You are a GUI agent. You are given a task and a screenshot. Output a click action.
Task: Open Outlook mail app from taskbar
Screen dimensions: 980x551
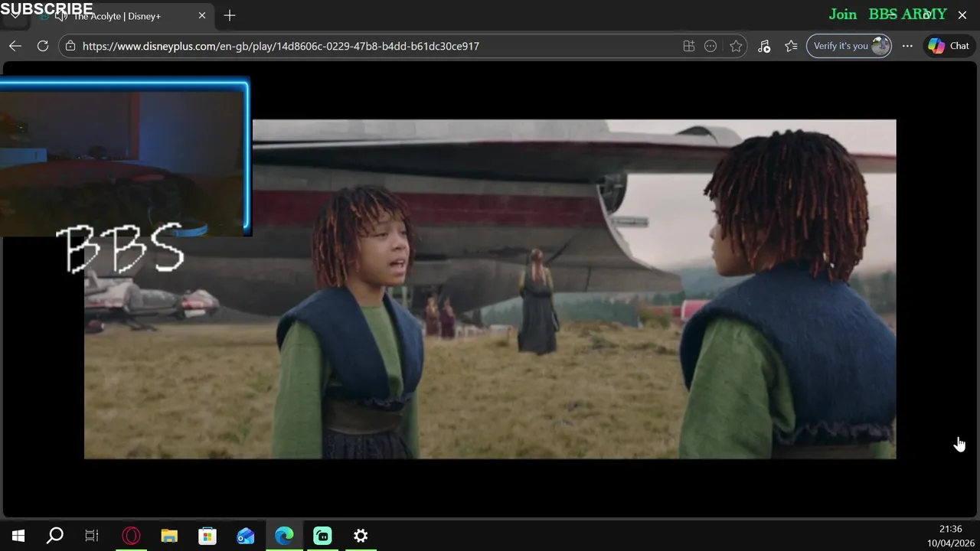click(246, 536)
